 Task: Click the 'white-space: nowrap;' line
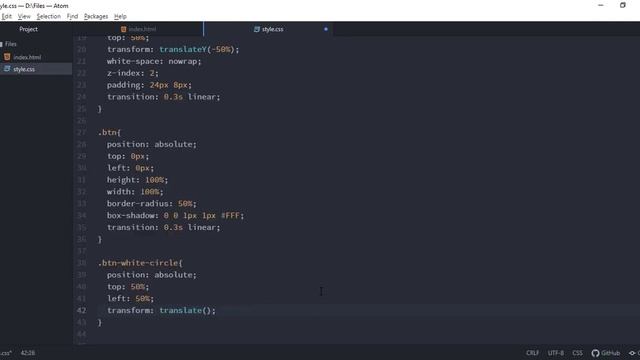(x=154, y=61)
